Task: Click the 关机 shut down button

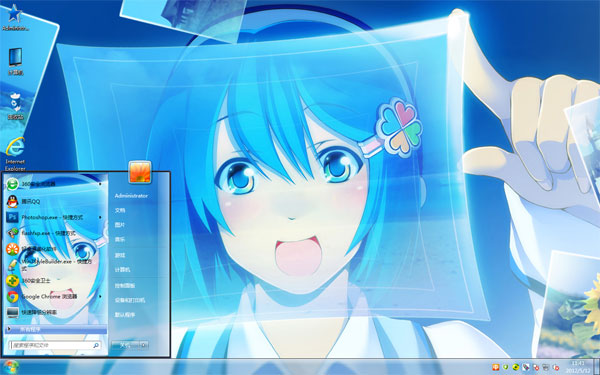Action: [126, 345]
